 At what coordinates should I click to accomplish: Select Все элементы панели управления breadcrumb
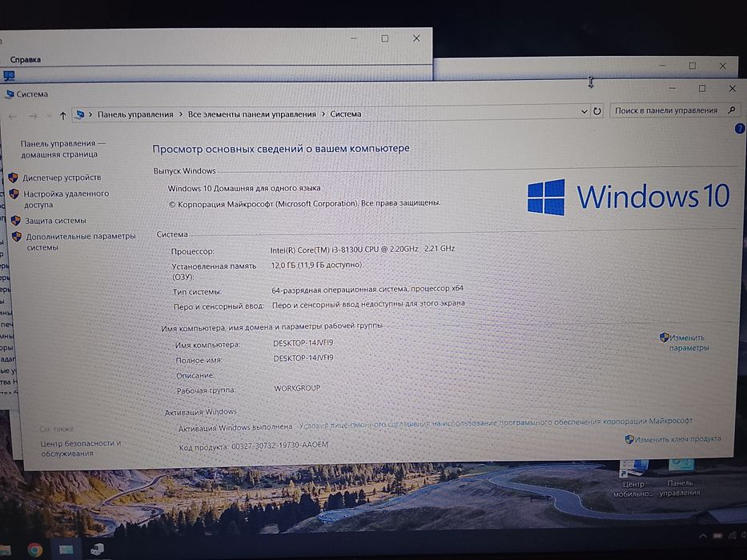tap(251, 114)
